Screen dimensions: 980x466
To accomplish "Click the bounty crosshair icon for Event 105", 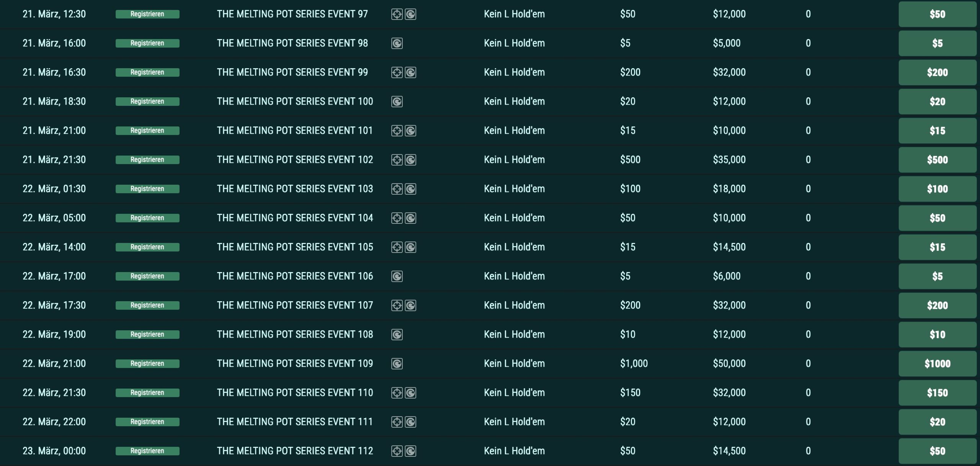I will coord(397,248).
